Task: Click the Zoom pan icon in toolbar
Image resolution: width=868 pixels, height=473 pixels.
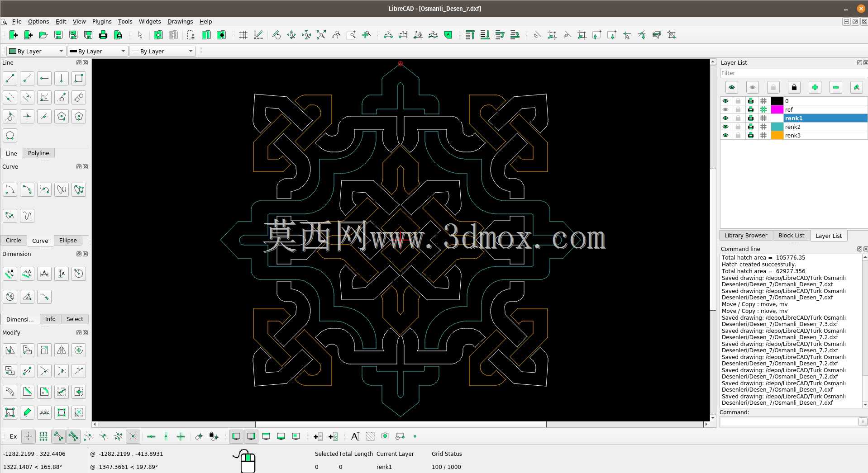Action: point(366,35)
